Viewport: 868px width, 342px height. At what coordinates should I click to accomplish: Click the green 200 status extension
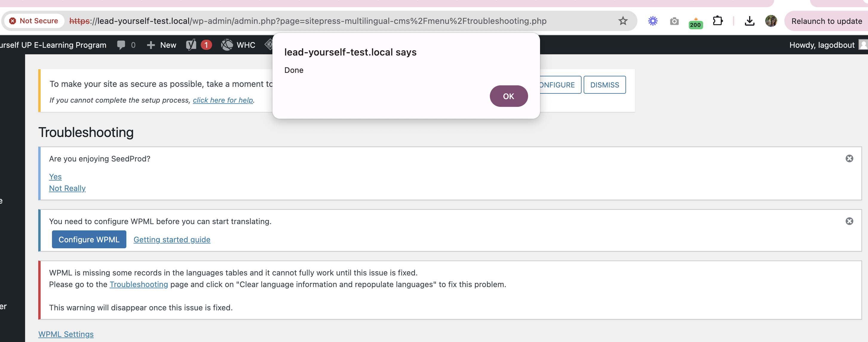coord(695,23)
